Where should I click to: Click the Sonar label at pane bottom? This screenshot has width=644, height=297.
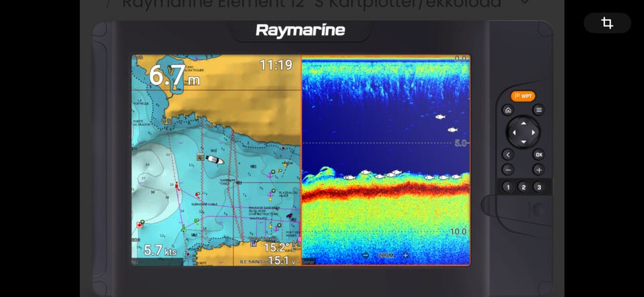(x=309, y=261)
